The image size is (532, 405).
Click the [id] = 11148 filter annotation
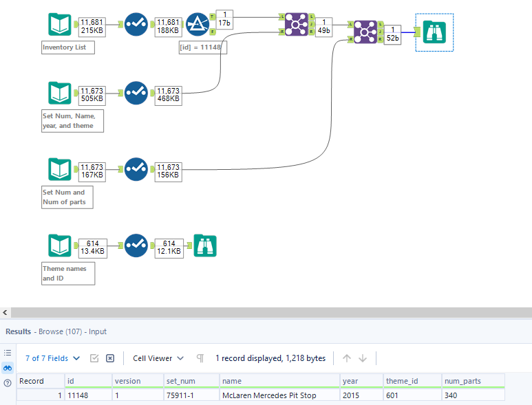point(203,47)
